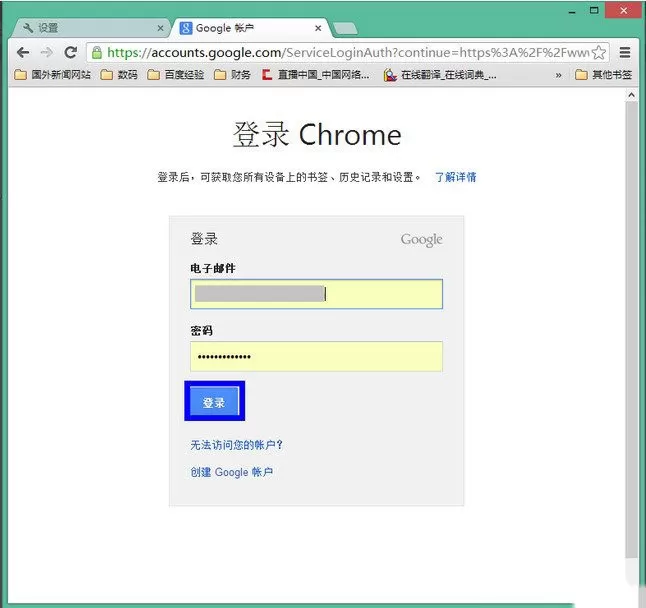This screenshot has height=608, width=646.
Task: Open the 在线翻译_在线词典 bookmark
Action: tap(440, 75)
